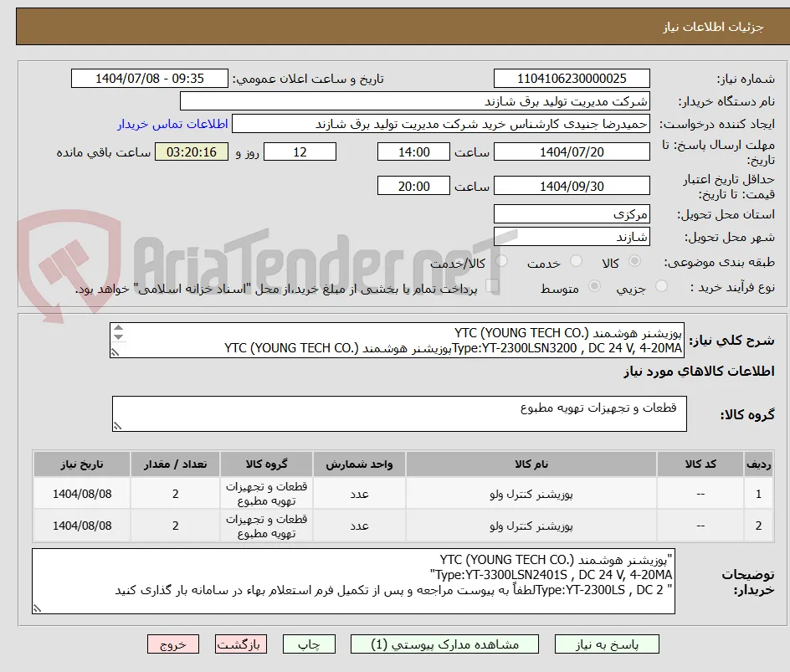
Task: Click the نام کالا column header
Action: (x=531, y=464)
